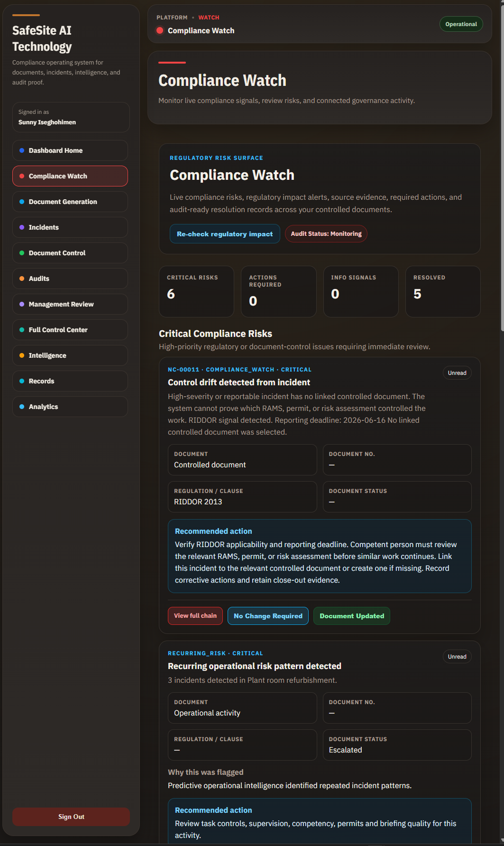Image resolution: width=504 pixels, height=846 pixels.
Task: Click NC-00011 compliance watch tag
Action: pos(239,370)
